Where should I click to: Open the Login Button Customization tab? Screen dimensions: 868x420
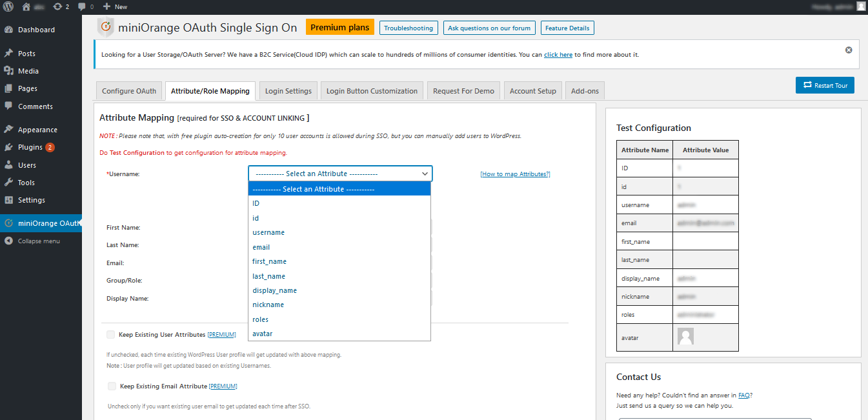(x=372, y=90)
